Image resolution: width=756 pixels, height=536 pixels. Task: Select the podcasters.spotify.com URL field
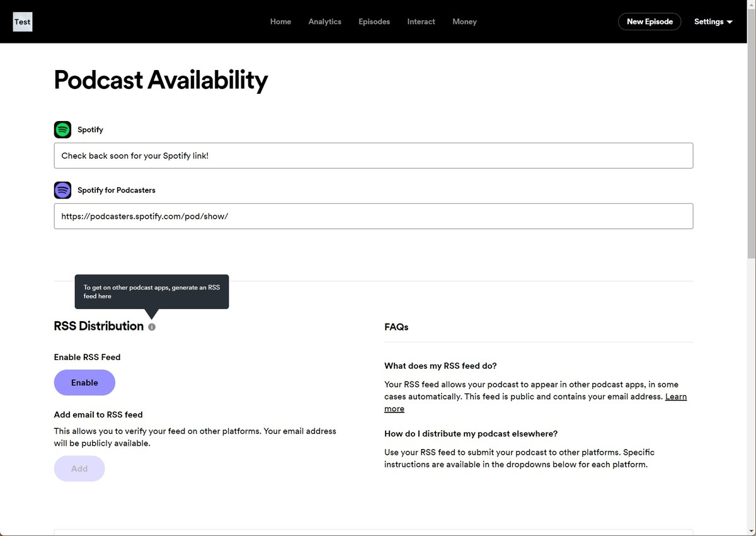[x=373, y=216]
